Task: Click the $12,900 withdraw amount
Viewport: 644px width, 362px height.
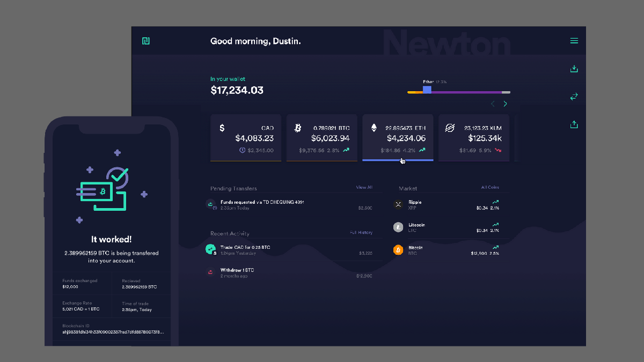Action: pyautogui.click(x=364, y=276)
